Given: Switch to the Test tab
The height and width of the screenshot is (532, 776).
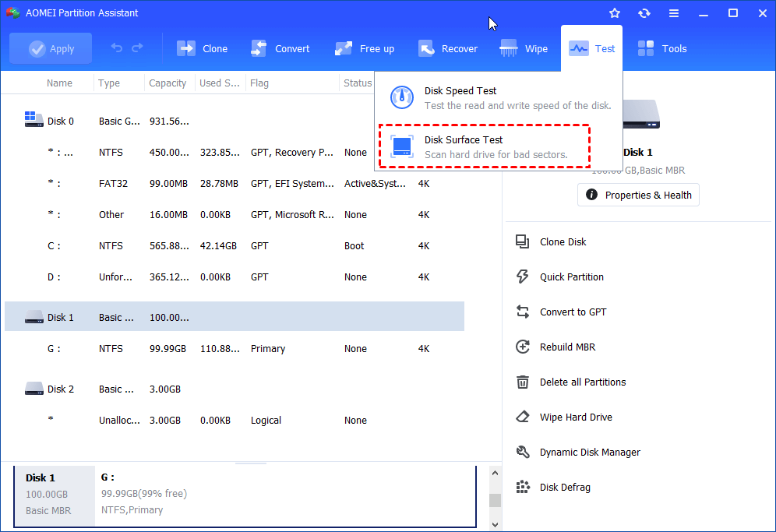Looking at the screenshot, I should (x=591, y=48).
